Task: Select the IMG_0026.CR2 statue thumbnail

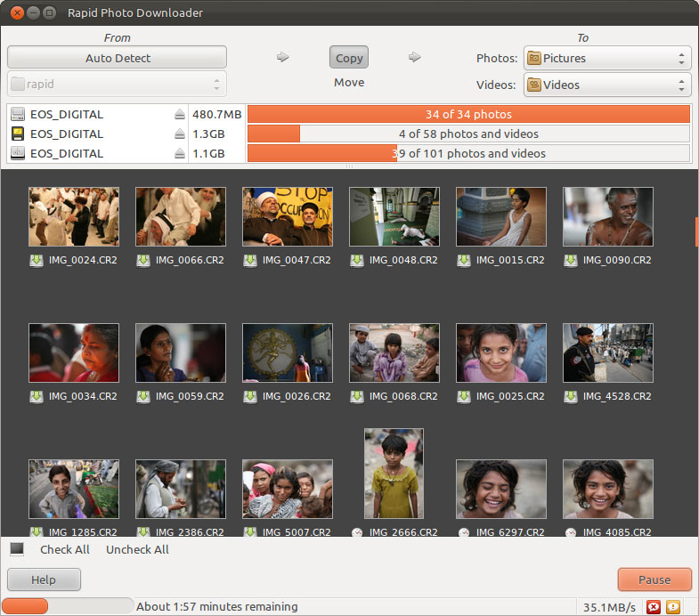Action: pos(287,353)
